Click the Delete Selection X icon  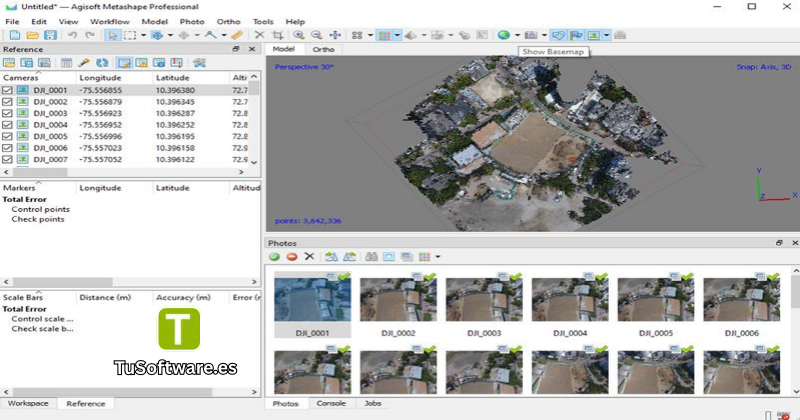259,35
